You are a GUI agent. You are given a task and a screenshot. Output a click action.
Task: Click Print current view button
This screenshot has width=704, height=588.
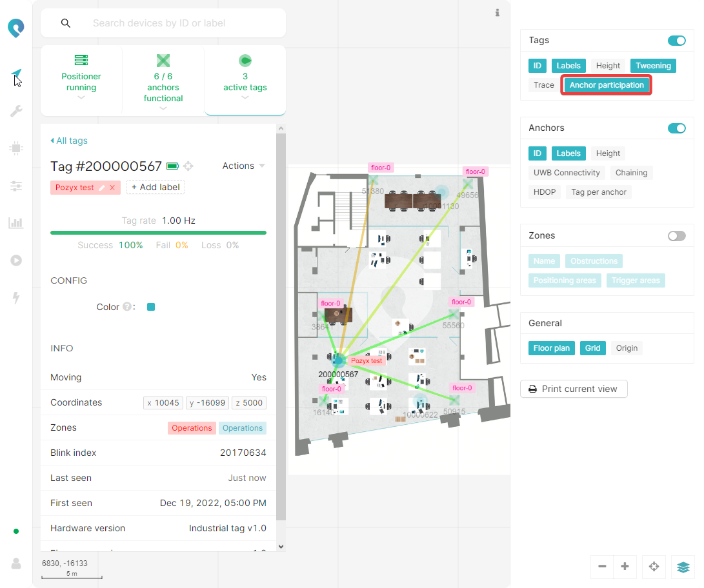pos(573,389)
